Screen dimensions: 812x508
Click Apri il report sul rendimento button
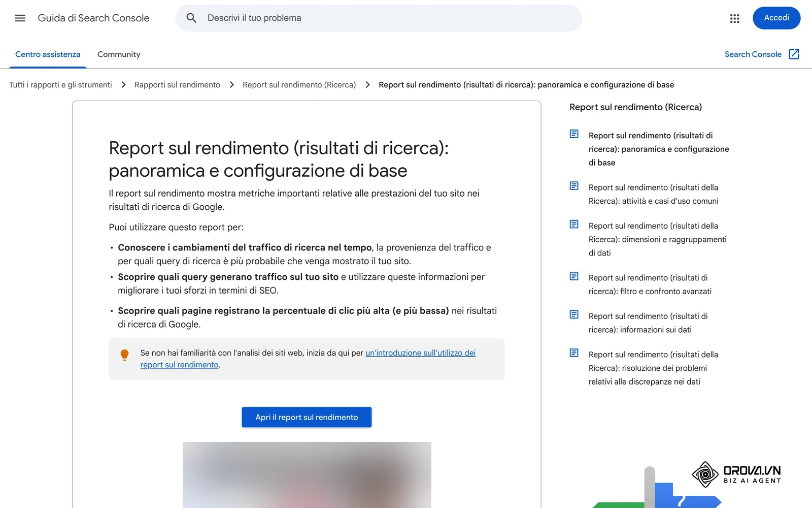(307, 417)
